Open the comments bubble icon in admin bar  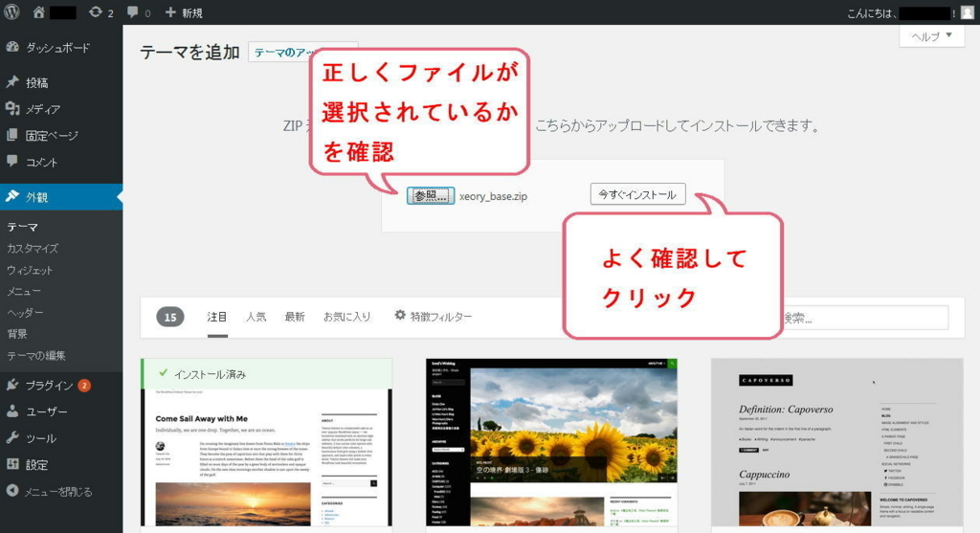pyautogui.click(x=132, y=11)
